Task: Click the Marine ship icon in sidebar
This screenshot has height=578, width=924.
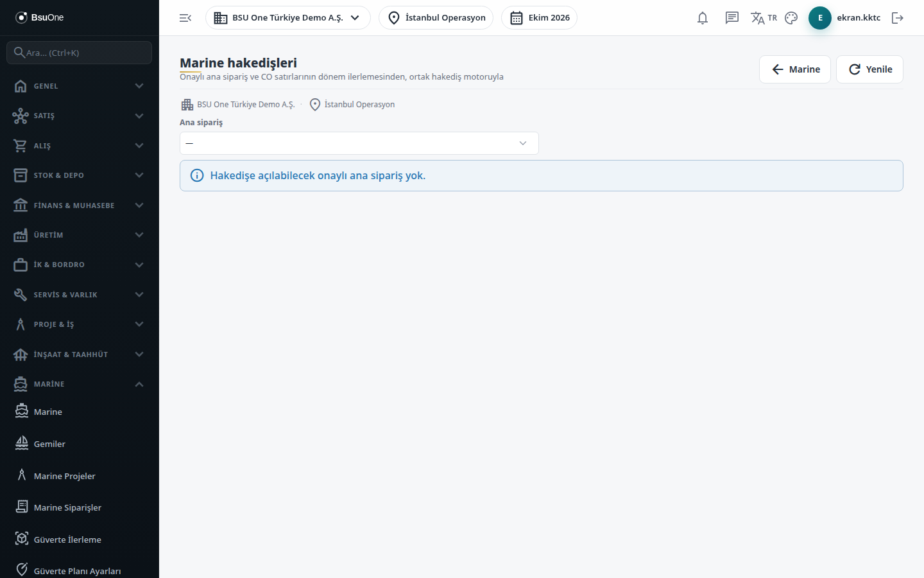Action: click(x=22, y=411)
